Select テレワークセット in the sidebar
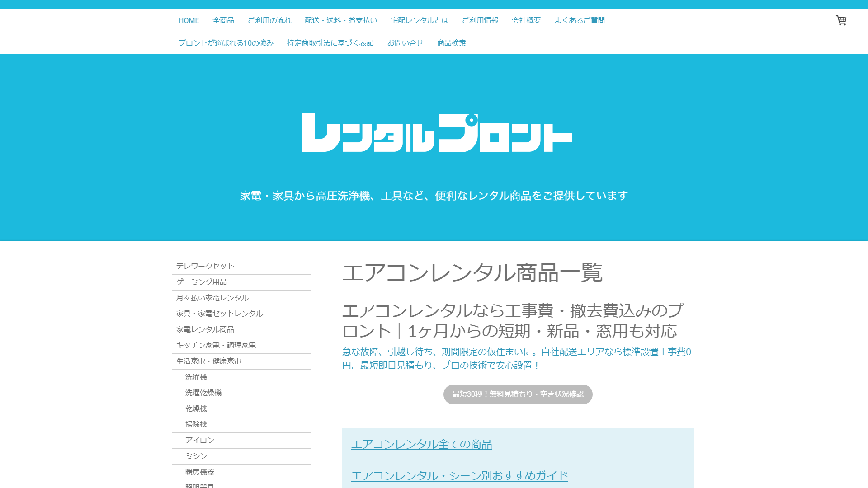This screenshot has height=488, width=868. (x=241, y=266)
